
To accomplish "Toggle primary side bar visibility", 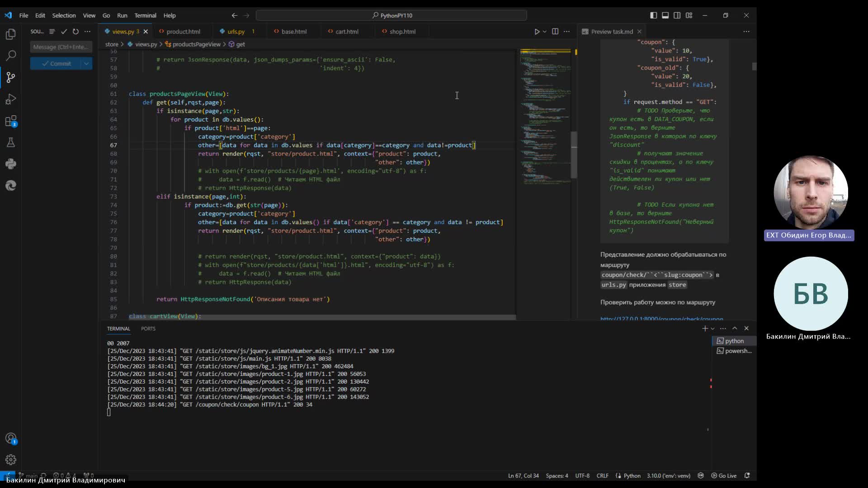I will tap(654, 15).
